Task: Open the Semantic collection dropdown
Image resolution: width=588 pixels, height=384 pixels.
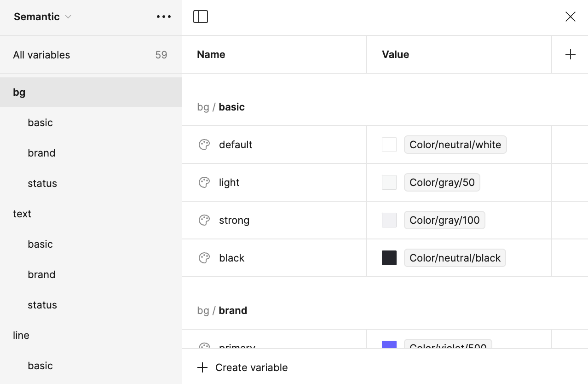Action: (42, 17)
